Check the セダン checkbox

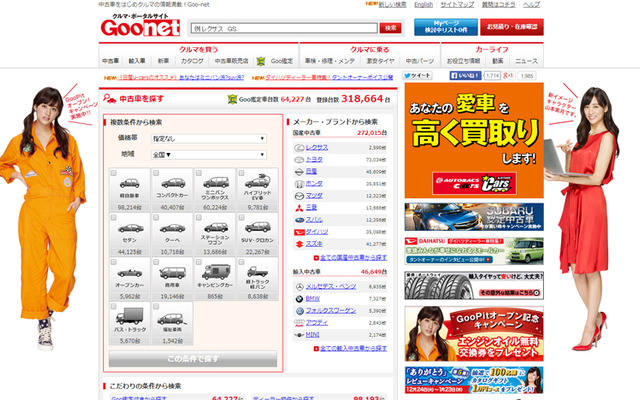[x=113, y=218]
